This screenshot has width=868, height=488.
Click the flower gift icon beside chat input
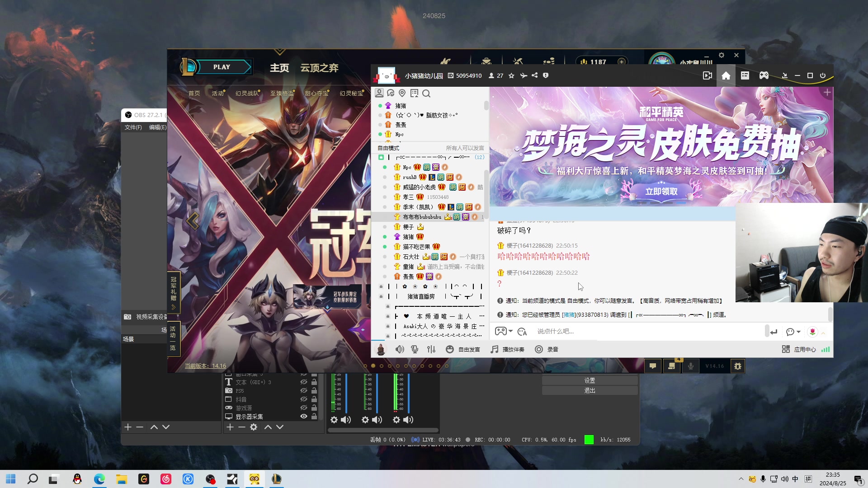tap(812, 332)
